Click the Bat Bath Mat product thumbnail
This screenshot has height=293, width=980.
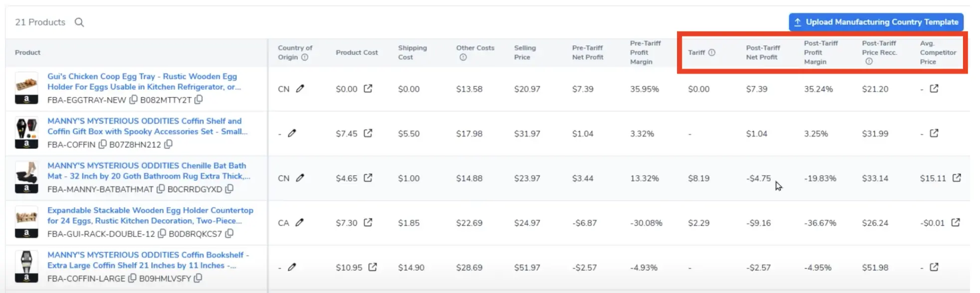26,177
